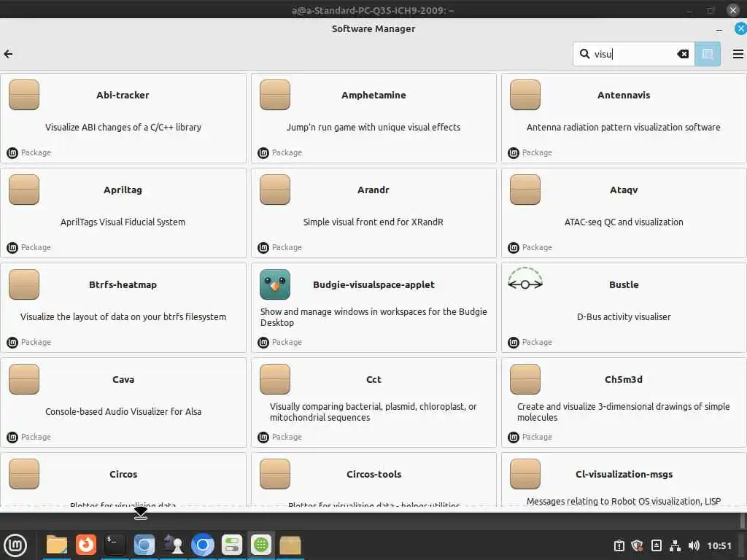Open the network connections tray icon
Screen dimensions: 747x560
tap(675, 545)
